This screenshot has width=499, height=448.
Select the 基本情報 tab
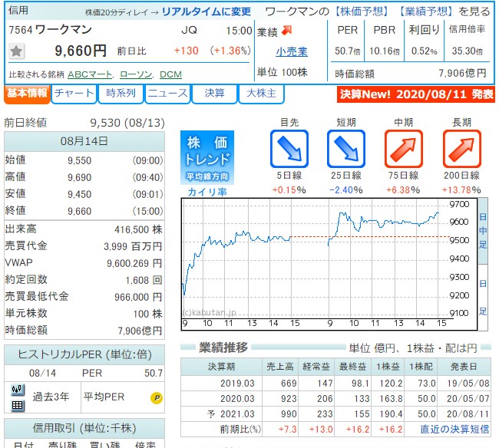coord(27,94)
